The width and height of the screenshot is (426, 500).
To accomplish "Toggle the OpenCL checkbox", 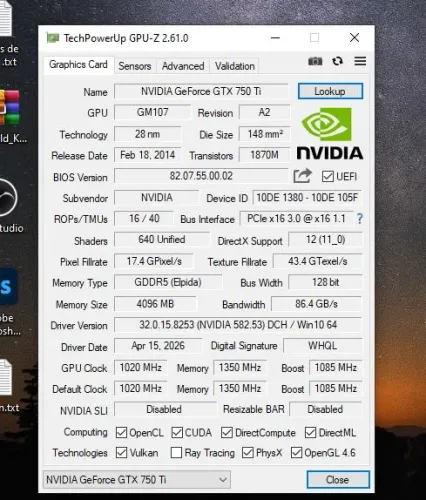I will (x=121, y=433).
